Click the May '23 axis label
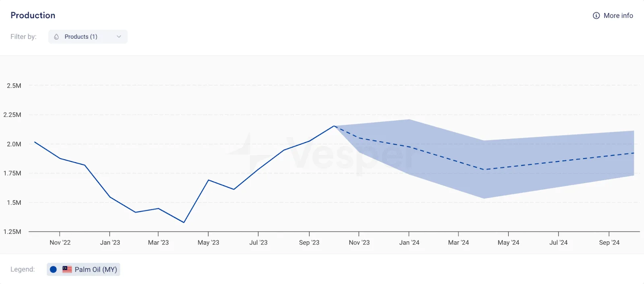The height and width of the screenshot is (284, 644). 208,243
